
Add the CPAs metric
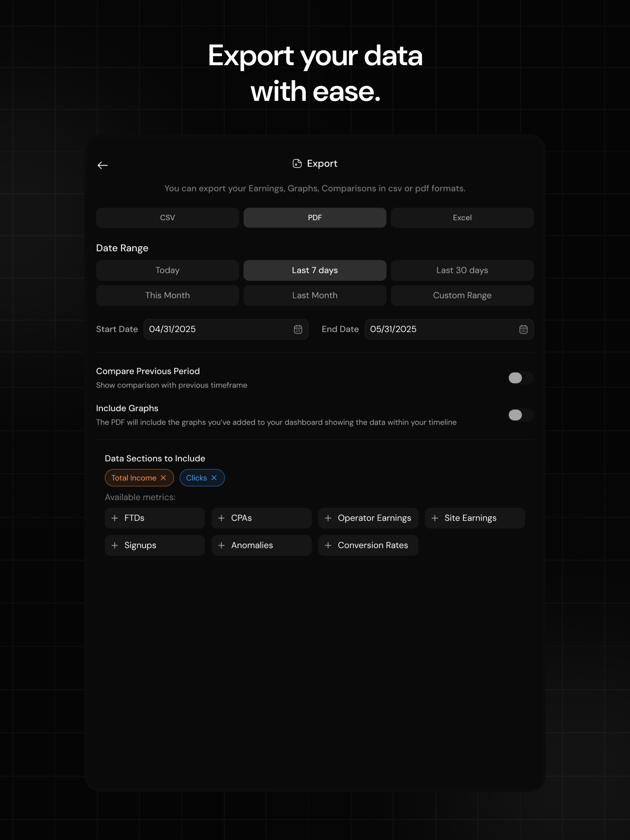pyautogui.click(x=261, y=518)
